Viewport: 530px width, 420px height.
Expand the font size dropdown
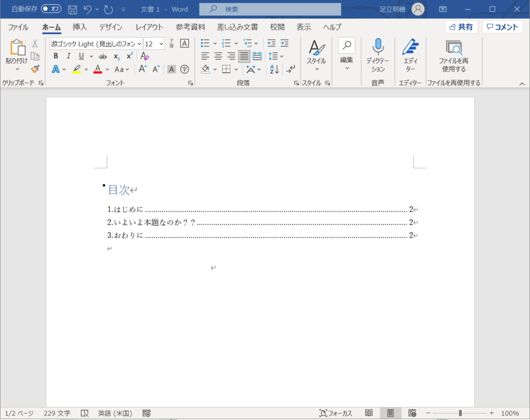(x=161, y=44)
